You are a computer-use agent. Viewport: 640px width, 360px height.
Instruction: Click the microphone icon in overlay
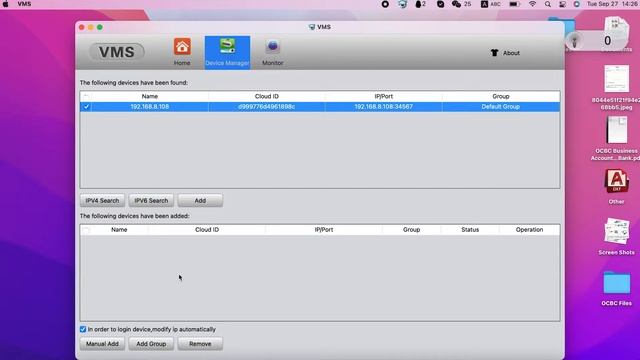(574, 41)
